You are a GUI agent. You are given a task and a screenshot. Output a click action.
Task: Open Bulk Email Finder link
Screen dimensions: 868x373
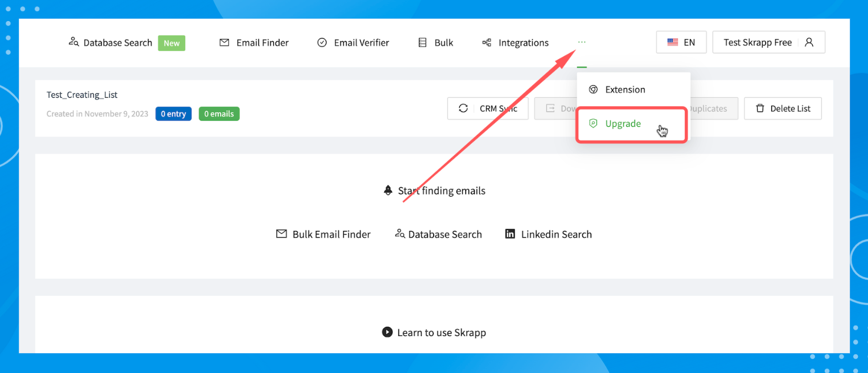[323, 234]
